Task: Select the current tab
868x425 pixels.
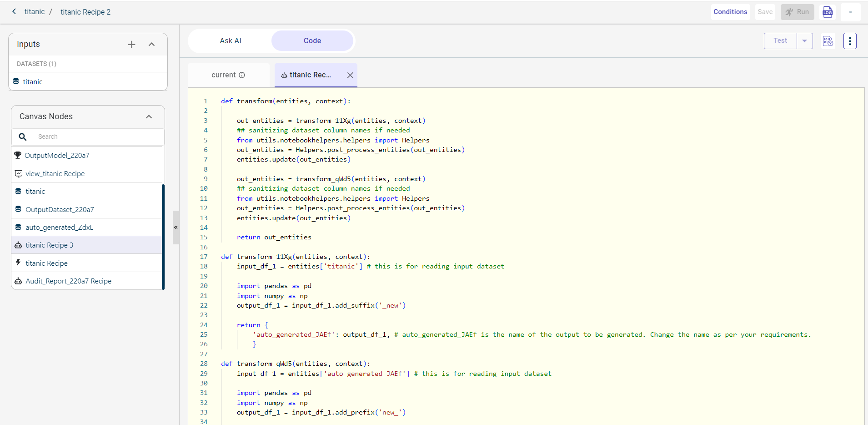Action: pos(224,75)
